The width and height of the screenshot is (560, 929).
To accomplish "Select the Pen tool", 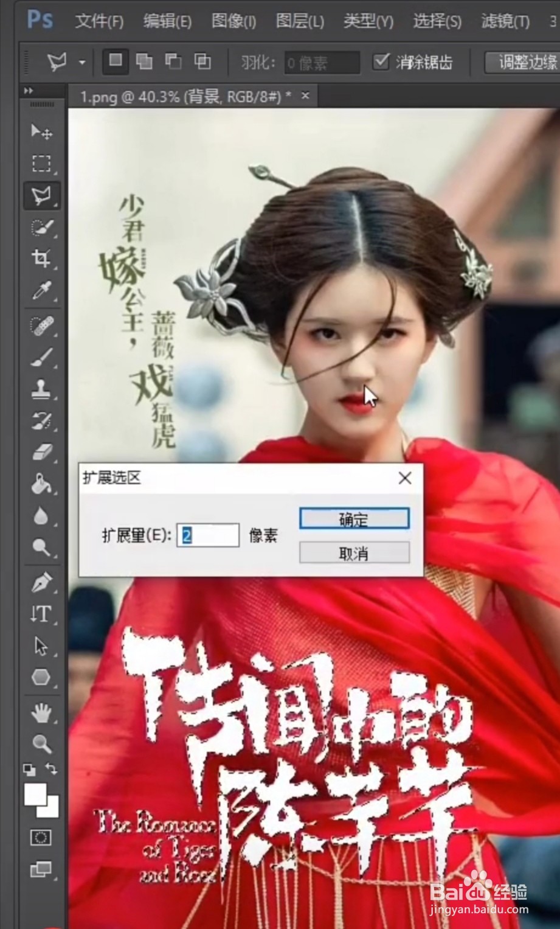I will click(x=41, y=582).
